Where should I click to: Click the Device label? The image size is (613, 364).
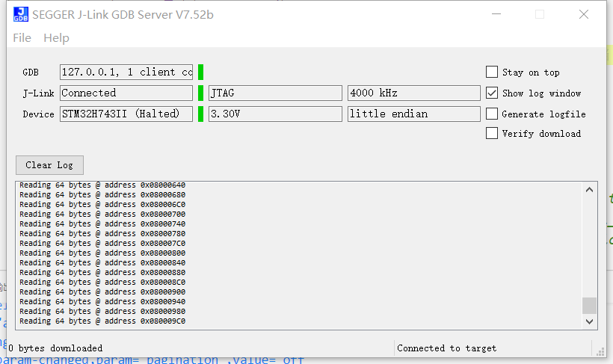[38, 114]
